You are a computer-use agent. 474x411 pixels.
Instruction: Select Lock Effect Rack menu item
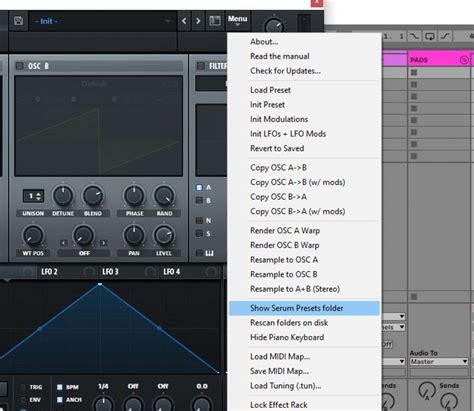tap(304, 405)
